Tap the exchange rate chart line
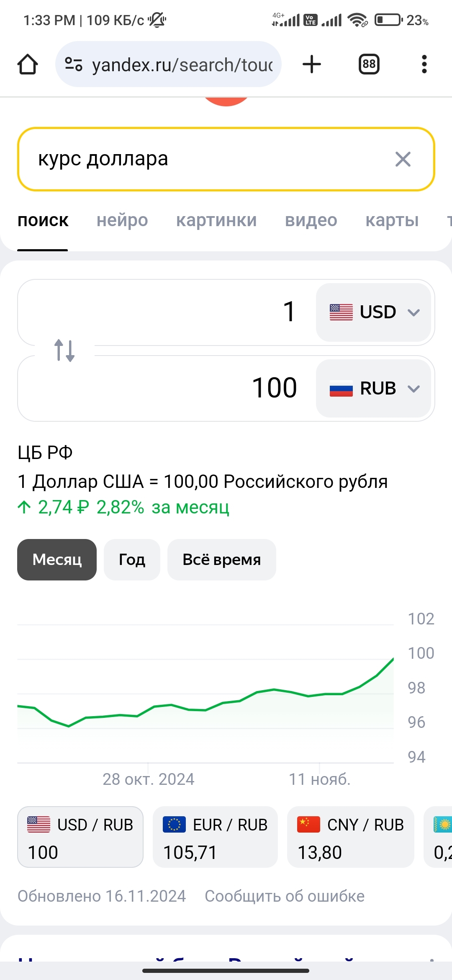This screenshot has height=980, width=452. click(x=256, y=693)
